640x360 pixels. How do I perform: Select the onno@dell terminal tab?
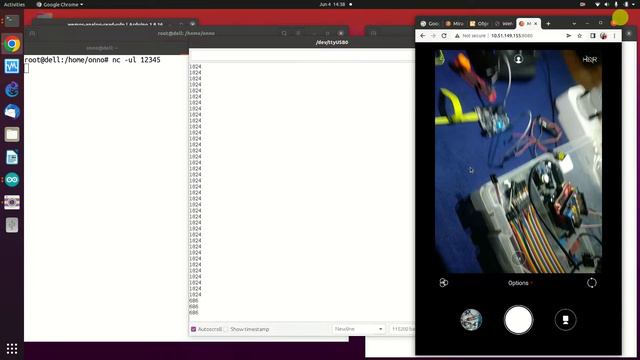tap(102, 48)
